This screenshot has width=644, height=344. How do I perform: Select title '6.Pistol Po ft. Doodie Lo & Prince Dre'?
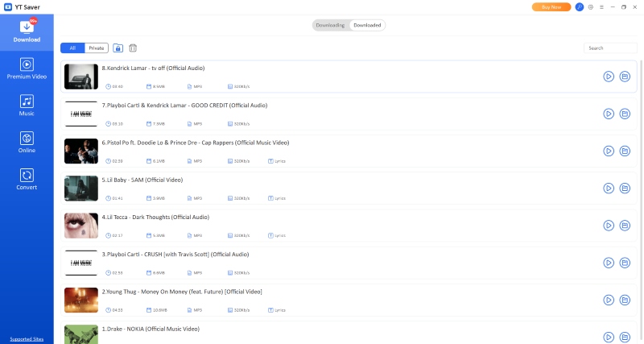(x=196, y=143)
